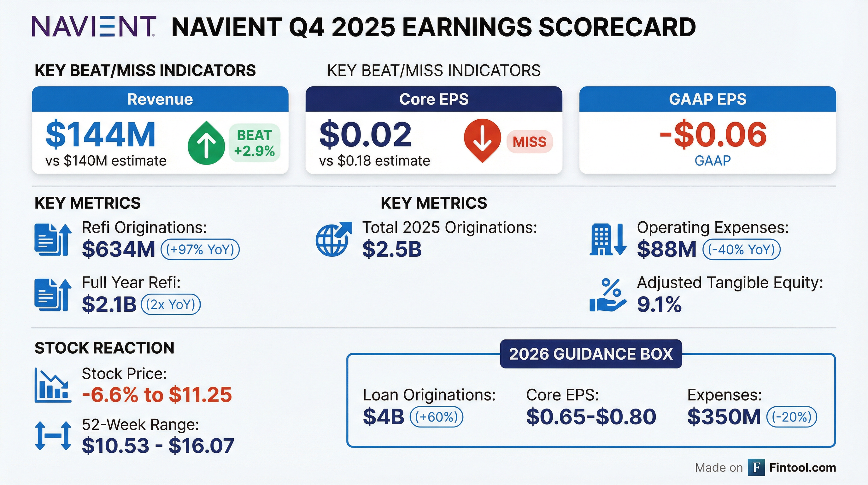Select the Revenue card header
This screenshot has height=485, width=868.
pos(160,99)
